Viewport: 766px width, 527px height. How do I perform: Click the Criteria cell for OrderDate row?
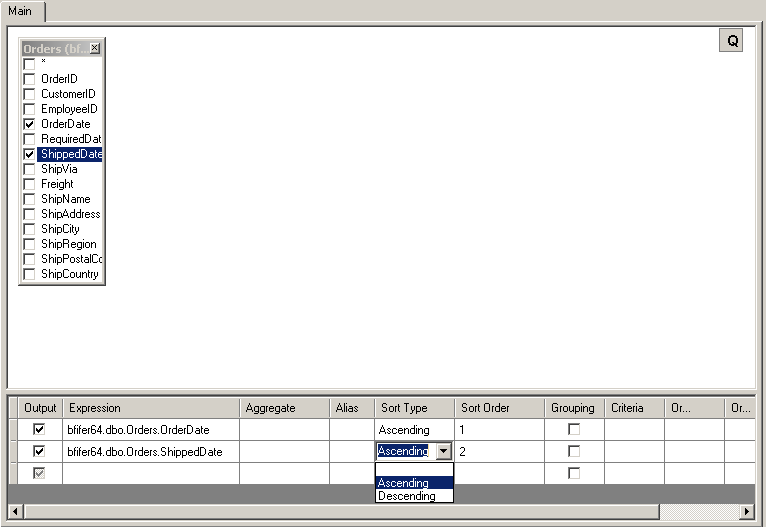point(634,430)
